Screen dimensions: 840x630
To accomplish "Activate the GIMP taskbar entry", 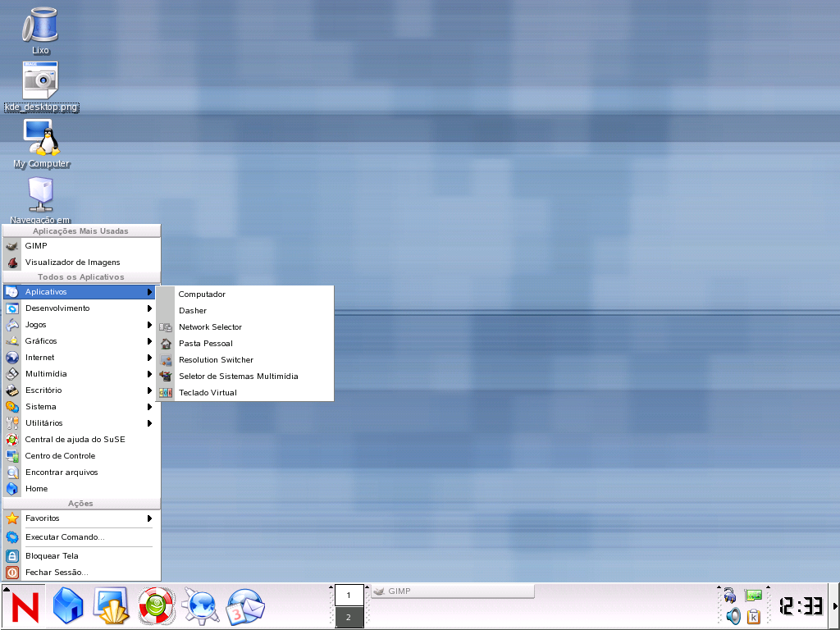I will (x=451, y=591).
